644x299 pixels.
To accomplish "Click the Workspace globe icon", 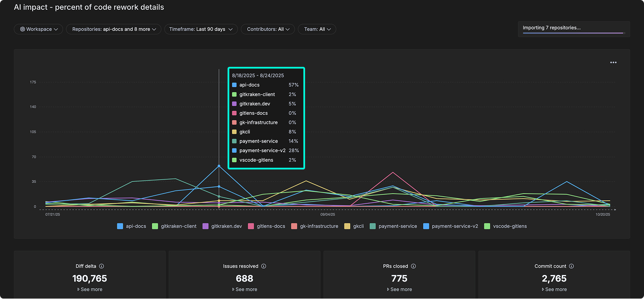I will (x=22, y=29).
